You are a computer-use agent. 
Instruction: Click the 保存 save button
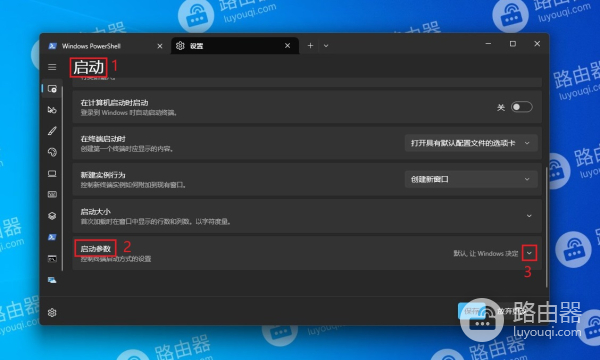click(472, 311)
